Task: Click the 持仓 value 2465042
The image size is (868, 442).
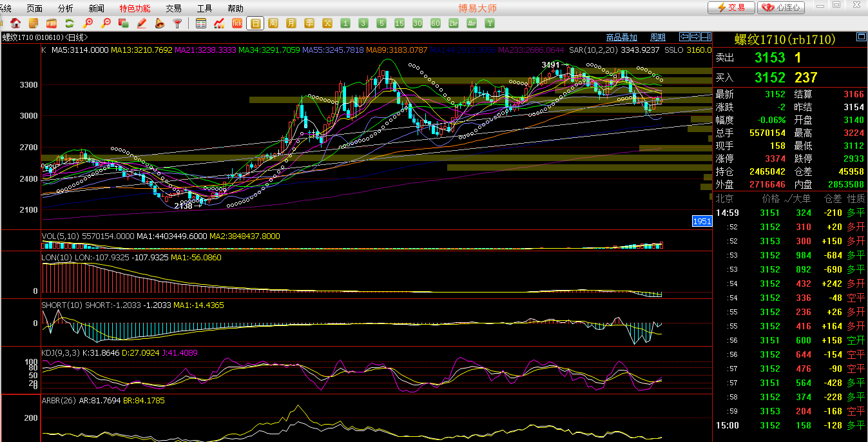Action: tap(767, 171)
